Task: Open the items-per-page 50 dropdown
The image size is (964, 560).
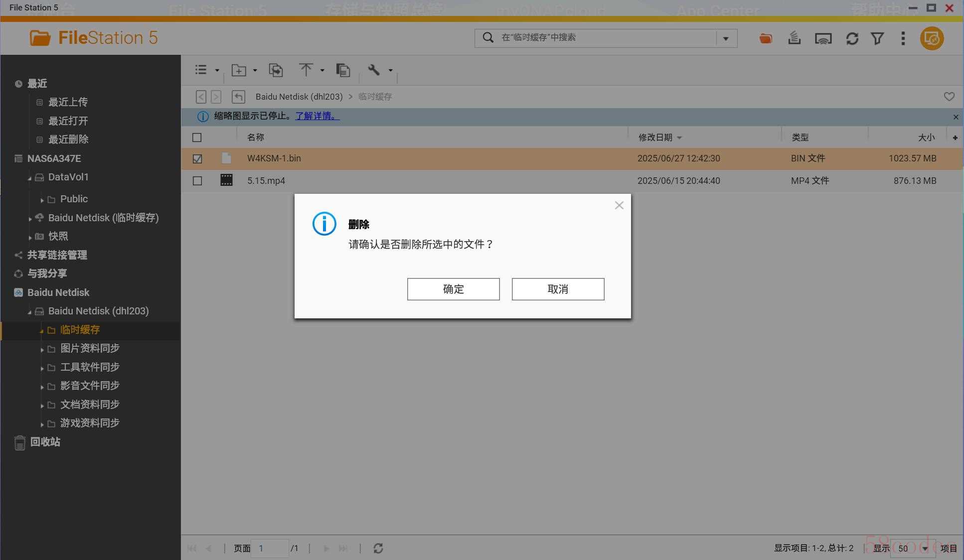Action: (925, 549)
